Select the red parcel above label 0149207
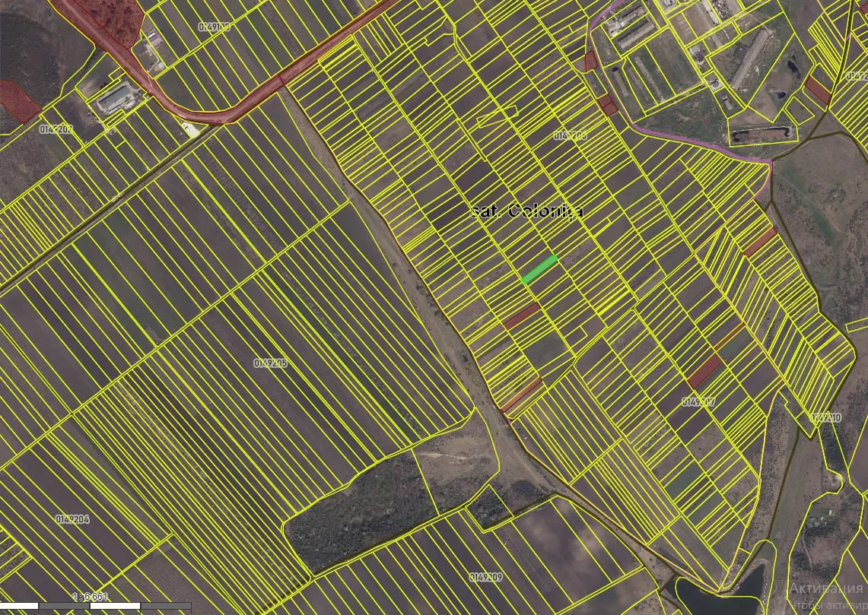 [704, 371]
